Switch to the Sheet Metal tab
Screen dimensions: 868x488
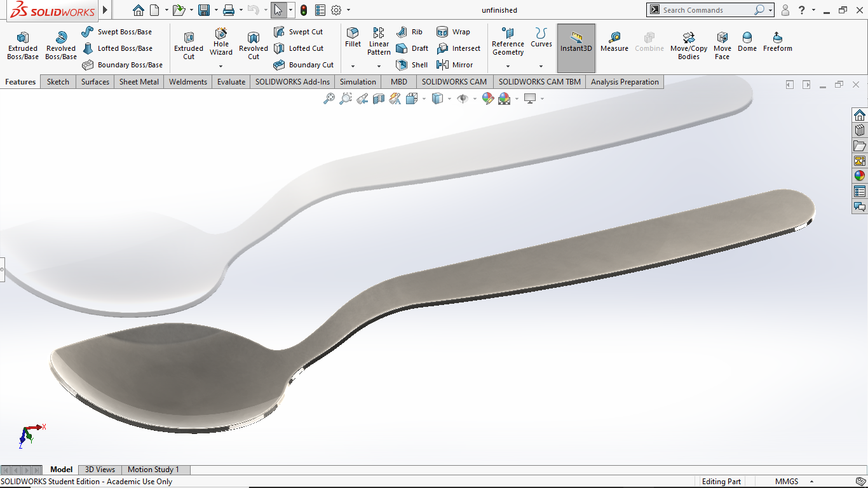click(139, 81)
